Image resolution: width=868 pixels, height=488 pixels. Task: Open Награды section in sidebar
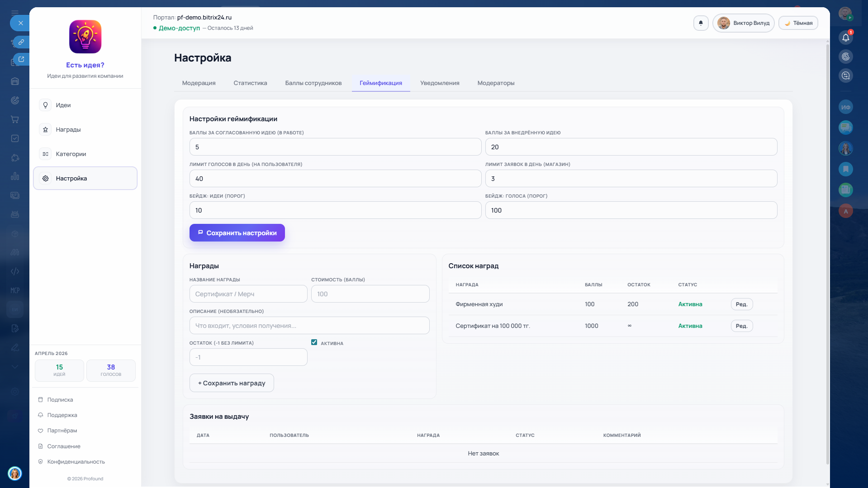click(68, 130)
